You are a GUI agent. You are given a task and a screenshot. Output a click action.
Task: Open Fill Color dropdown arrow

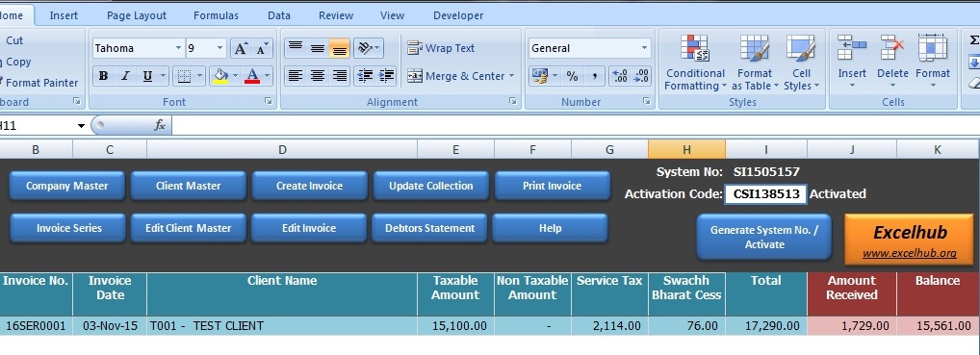coord(236,76)
